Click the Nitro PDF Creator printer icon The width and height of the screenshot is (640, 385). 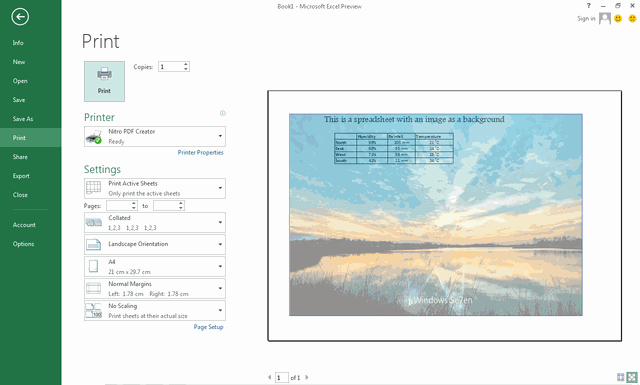click(94, 137)
